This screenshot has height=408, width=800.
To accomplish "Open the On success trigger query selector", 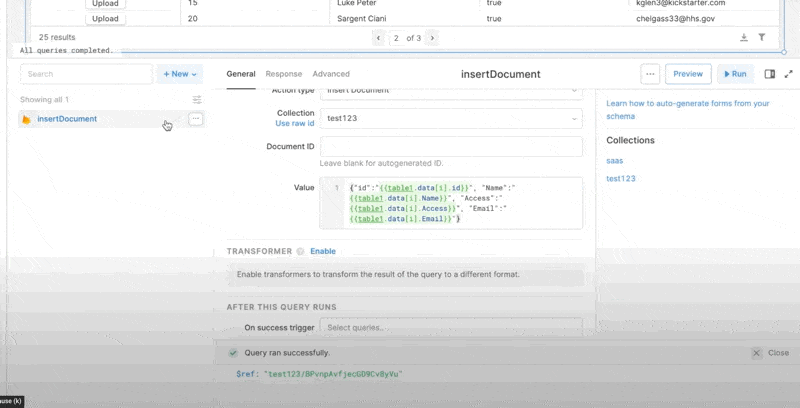I will [x=450, y=328].
